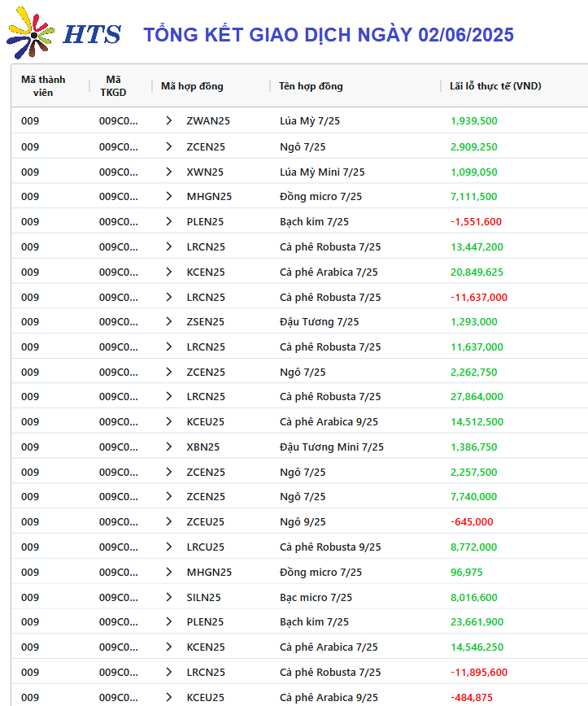Click the title Tổng kết giao dịch ngày 02/06/2025
Image resolution: width=588 pixels, height=706 pixels.
tap(329, 35)
